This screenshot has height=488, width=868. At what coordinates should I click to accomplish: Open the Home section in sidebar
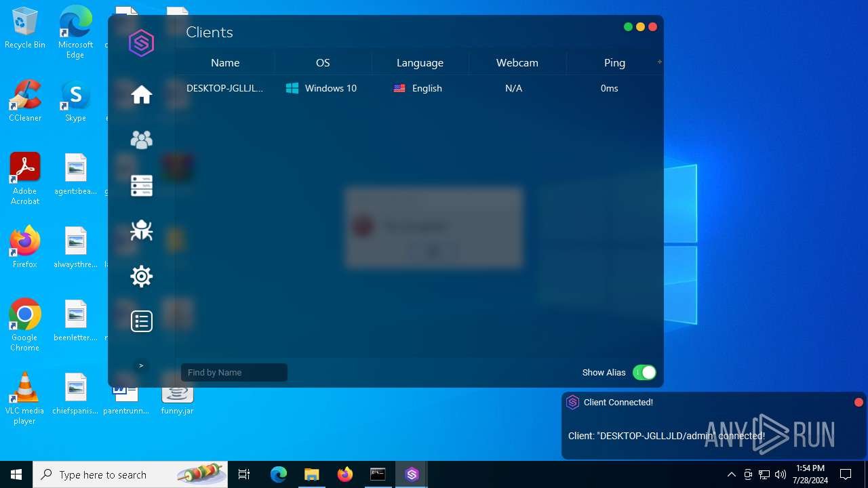pos(142,94)
